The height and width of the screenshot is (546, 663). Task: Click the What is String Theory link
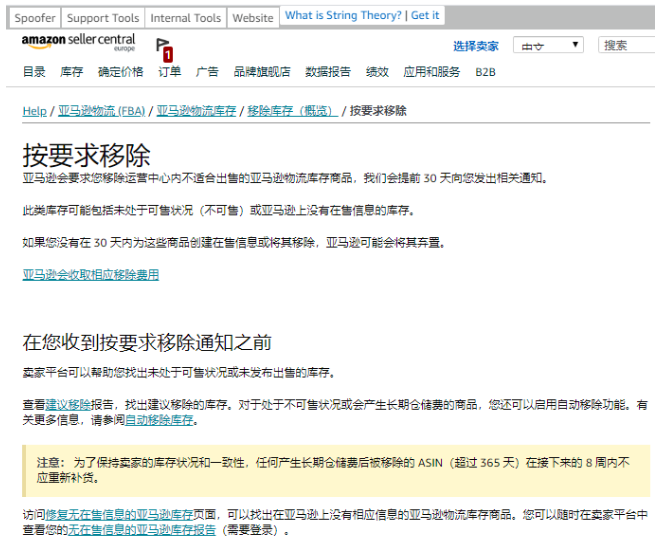[x=343, y=15]
